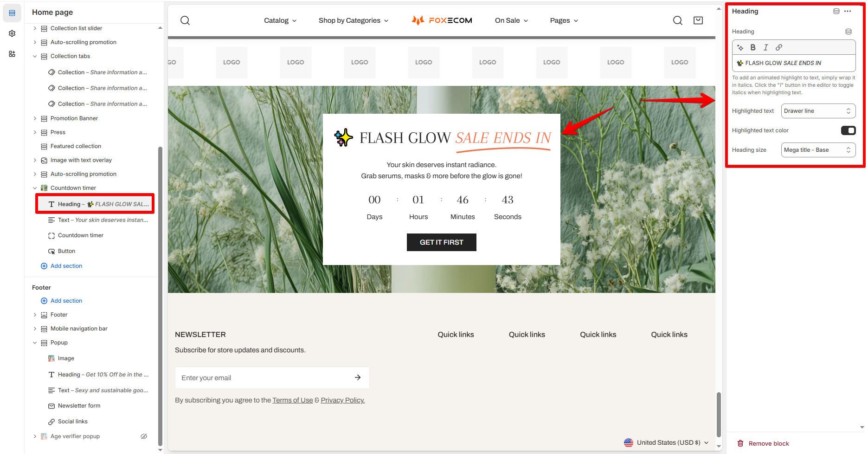Collapse the Countdown timer section
Viewport: 868px width, 454px height.
coord(35,188)
